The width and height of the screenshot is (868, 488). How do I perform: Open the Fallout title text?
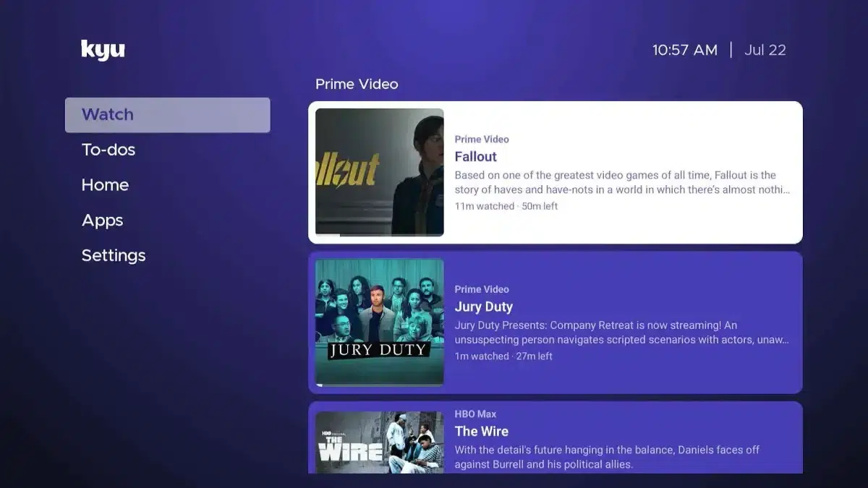[475, 156]
